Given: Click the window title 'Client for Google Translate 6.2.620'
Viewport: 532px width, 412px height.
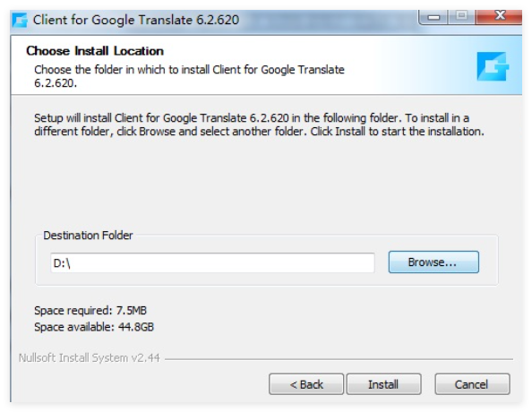Looking at the screenshot, I should tap(136, 20).
